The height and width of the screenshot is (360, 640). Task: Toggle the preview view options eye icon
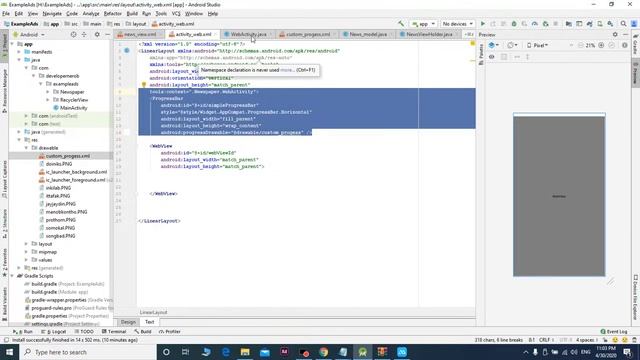pyautogui.click(x=491, y=57)
